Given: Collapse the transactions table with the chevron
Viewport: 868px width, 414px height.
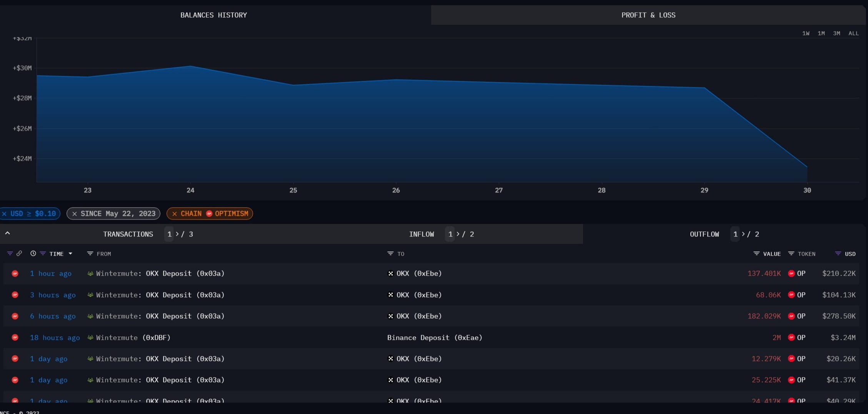Looking at the screenshot, I should [x=7, y=233].
